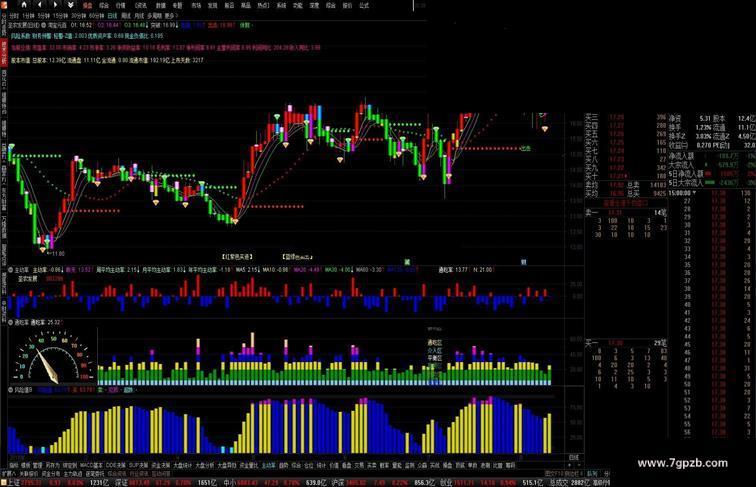This screenshot has width=756, height=487.
Task: Click the 5日净流入额 row
Action: (712, 174)
